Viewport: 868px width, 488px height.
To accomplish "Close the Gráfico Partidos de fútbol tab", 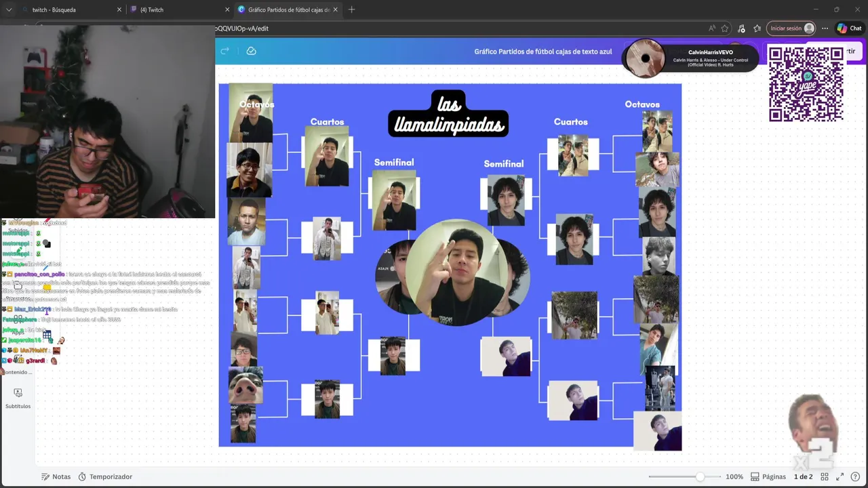I will point(335,9).
